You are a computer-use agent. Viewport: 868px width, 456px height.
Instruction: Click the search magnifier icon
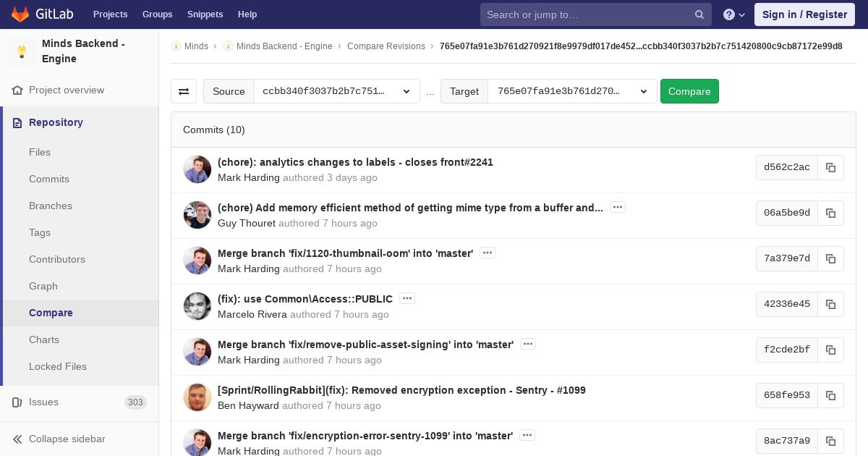click(x=699, y=14)
